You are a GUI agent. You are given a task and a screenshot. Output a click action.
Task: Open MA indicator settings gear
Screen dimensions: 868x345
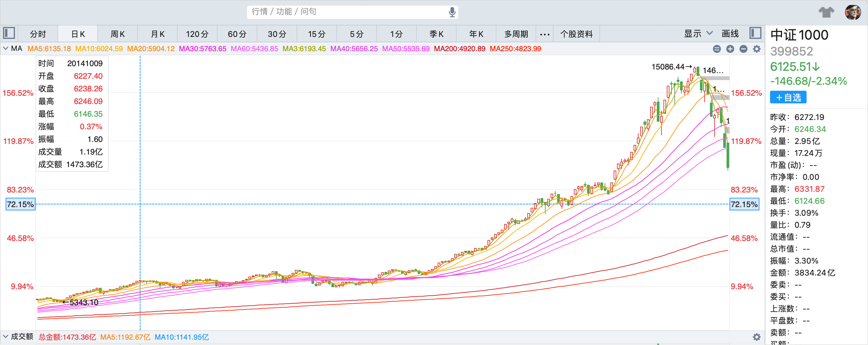pos(757,49)
